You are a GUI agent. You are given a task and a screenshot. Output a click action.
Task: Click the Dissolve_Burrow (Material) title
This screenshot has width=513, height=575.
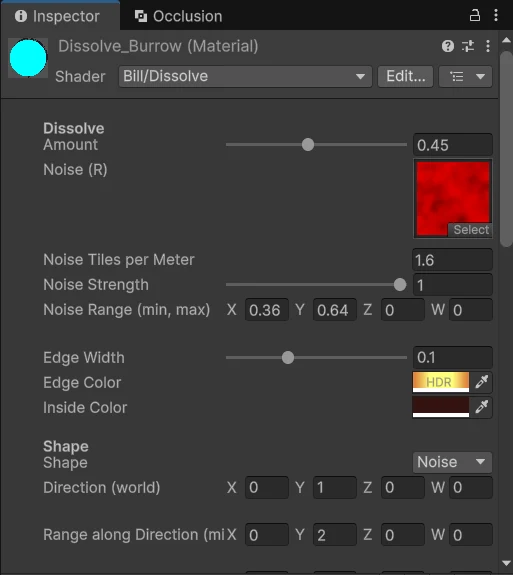pos(158,47)
